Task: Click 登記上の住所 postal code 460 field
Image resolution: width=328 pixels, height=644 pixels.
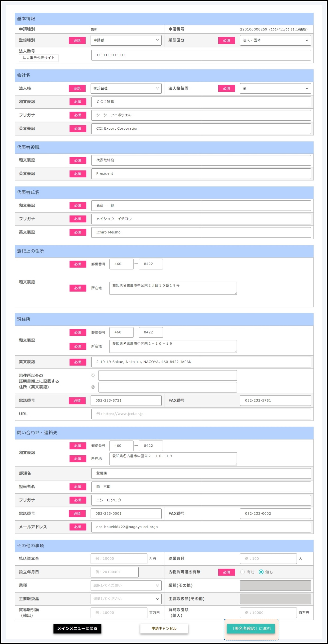Action: coord(121,264)
